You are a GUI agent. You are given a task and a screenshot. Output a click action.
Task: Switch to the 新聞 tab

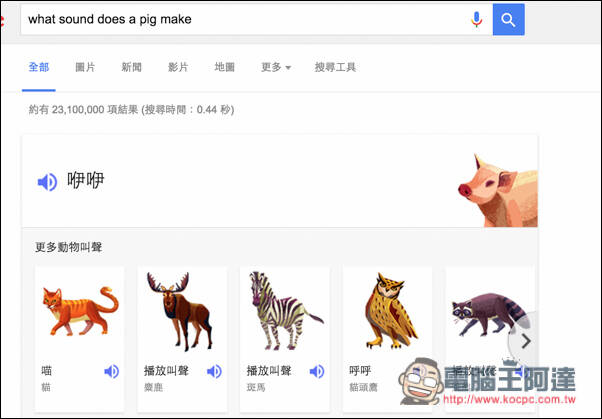coord(131,68)
